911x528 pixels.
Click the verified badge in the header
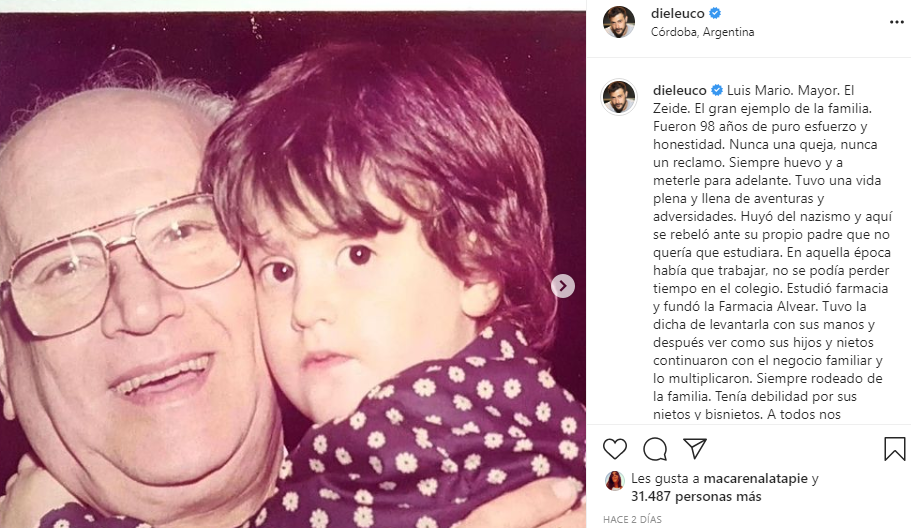[715, 13]
